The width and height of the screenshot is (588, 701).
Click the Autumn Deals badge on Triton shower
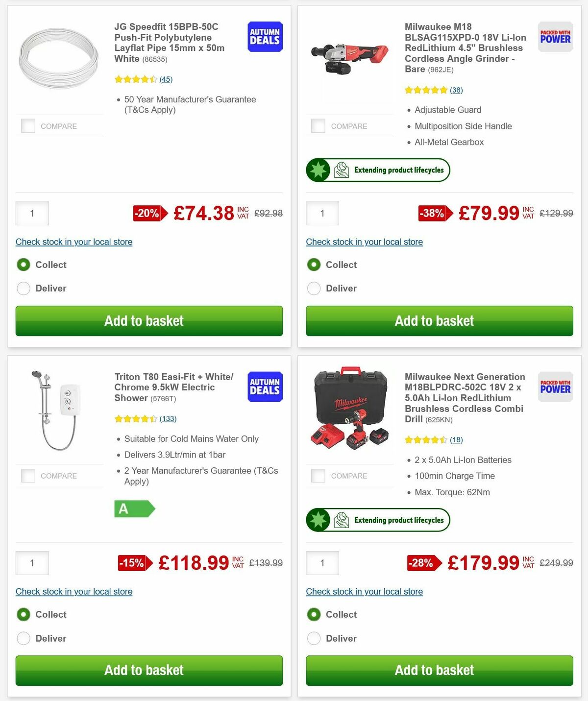pyautogui.click(x=264, y=387)
